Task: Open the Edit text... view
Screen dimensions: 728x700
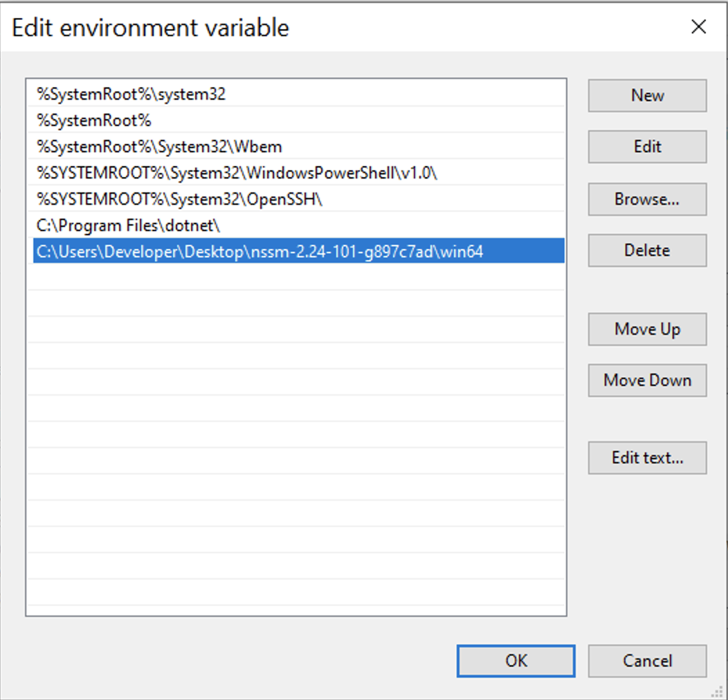Action: 647,458
